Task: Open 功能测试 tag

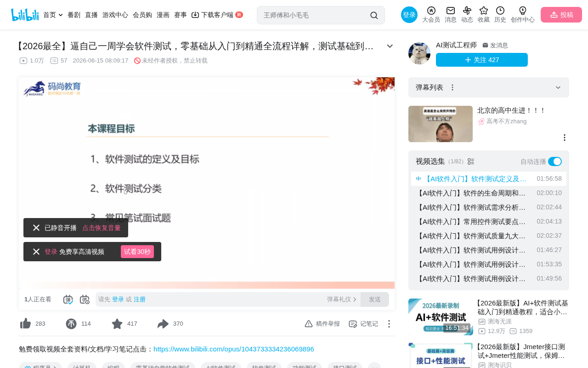Action: tap(305, 368)
